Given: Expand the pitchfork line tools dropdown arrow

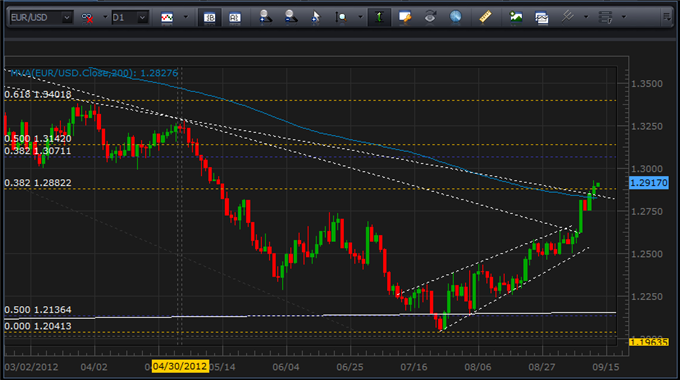Looking at the screenshot, I should [x=586, y=17].
